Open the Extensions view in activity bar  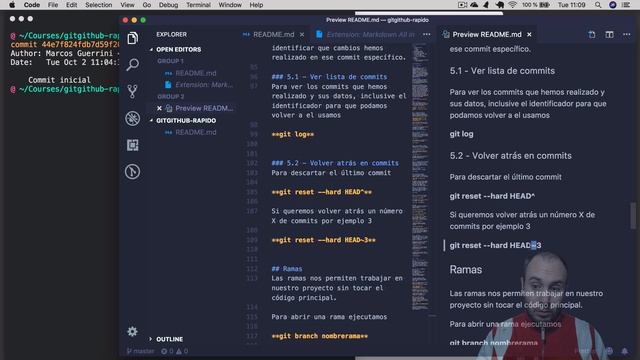[x=132, y=145]
